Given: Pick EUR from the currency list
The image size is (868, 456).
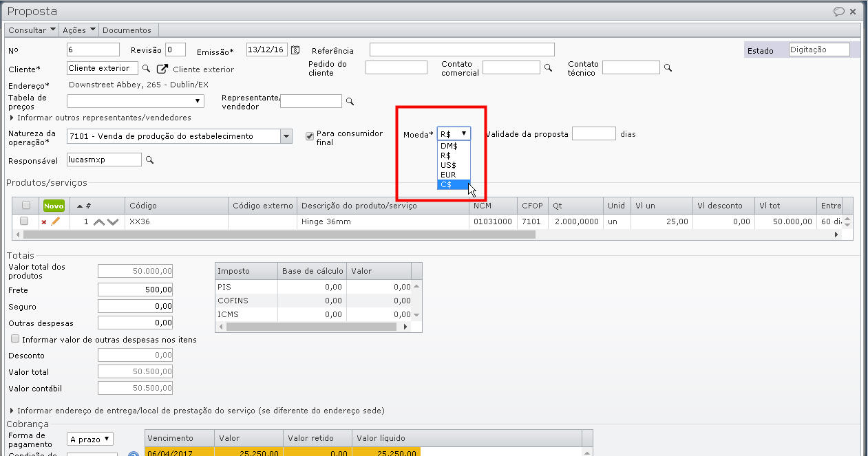Looking at the screenshot, I should 454,175.
